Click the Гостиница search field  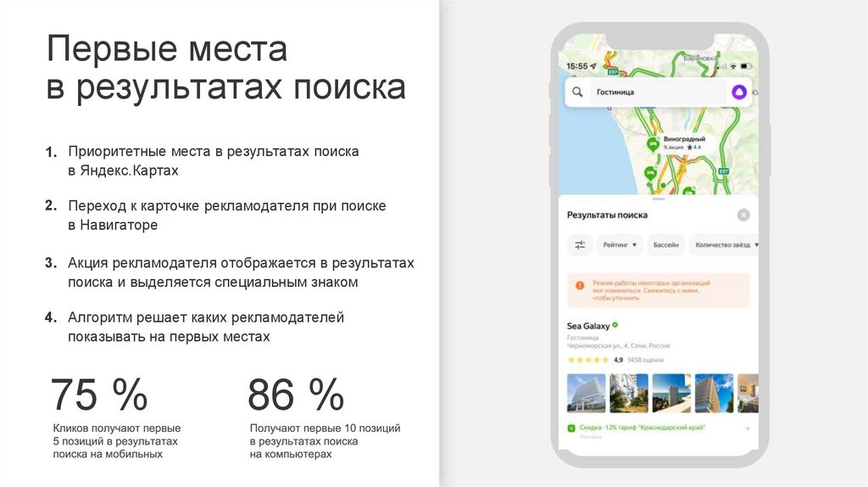point(659,92)
